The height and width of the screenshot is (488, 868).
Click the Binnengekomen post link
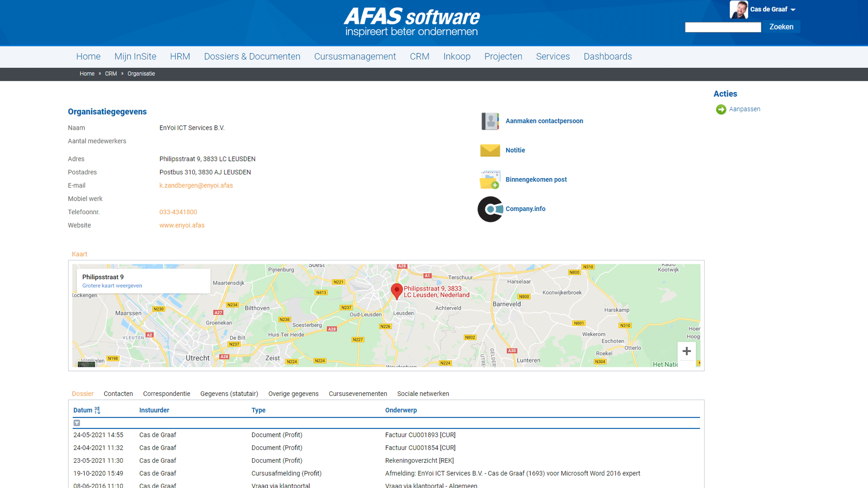(x=536, y=180)
